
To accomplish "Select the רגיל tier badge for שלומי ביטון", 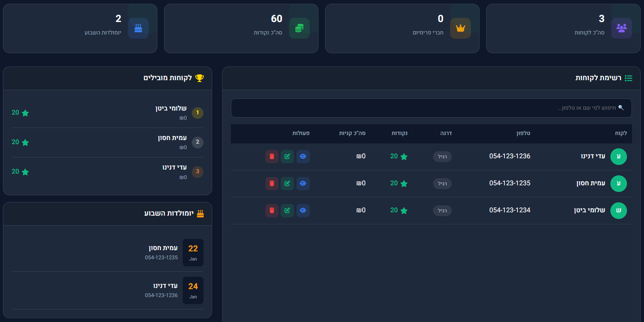I will click(x=442, y=211).
